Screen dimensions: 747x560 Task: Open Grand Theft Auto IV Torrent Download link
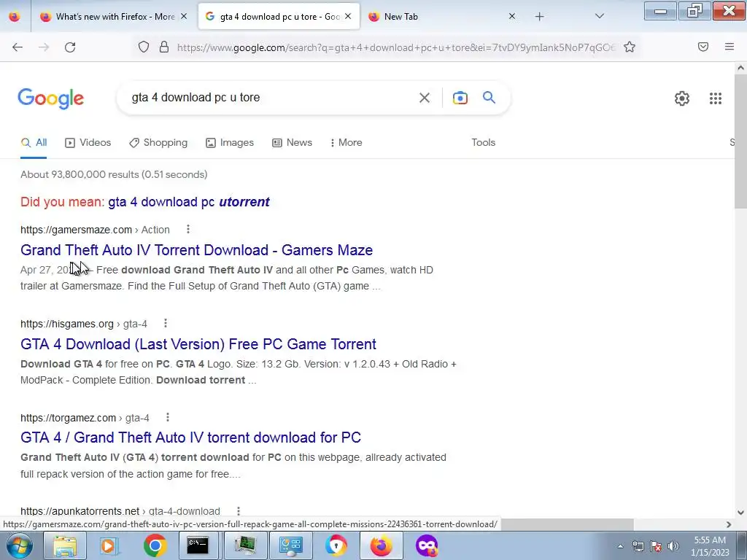196,250
